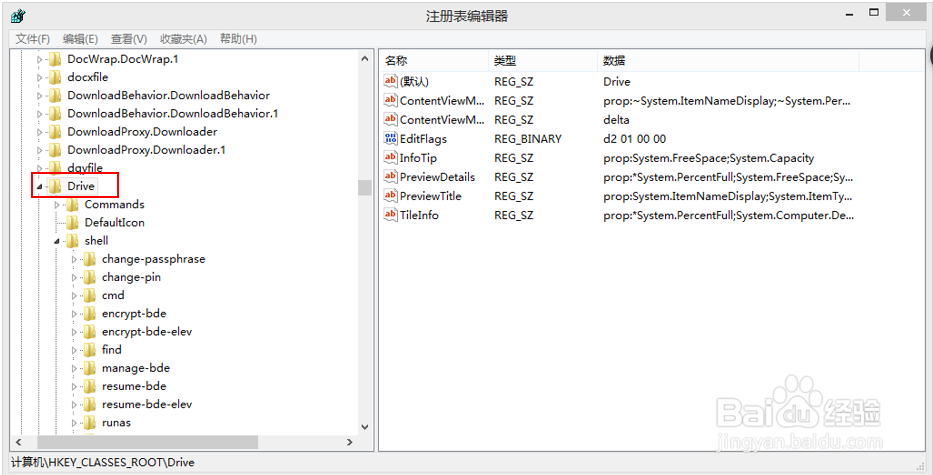
Task: Click the string icon of PreviewDetails value
Action: click(x=390, y=177)
